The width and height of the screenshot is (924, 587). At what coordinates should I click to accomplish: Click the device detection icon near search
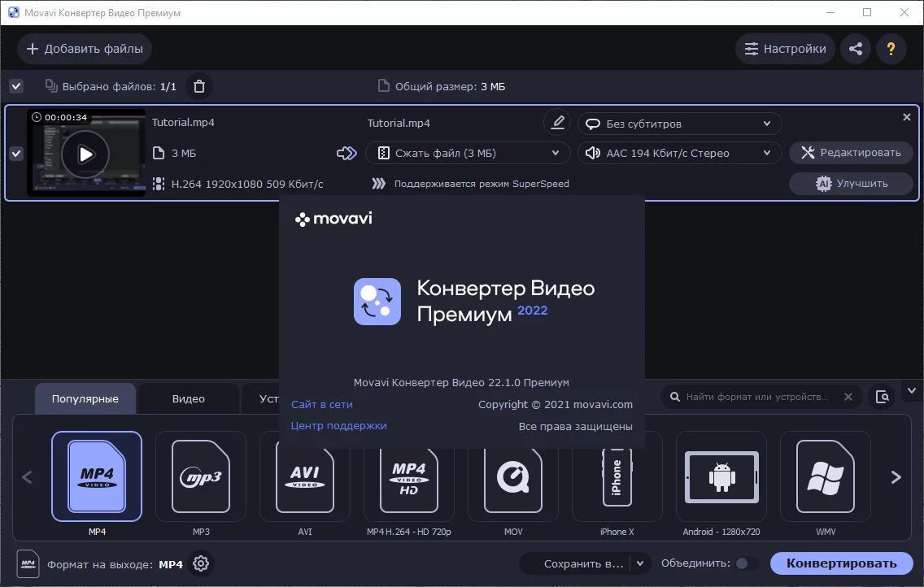883,397
